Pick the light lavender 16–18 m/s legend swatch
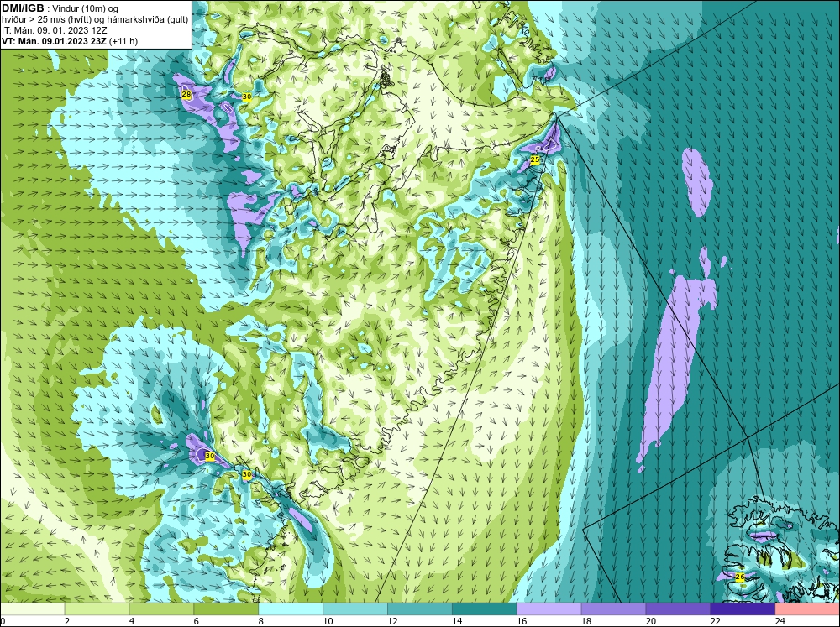The image size is (840, 627). (x=549, y=609)
